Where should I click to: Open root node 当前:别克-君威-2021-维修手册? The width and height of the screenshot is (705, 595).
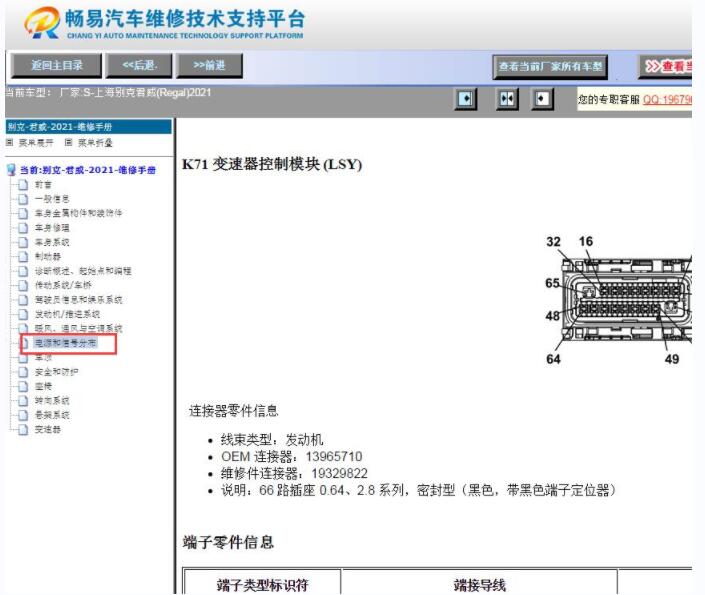pos(88,170)
